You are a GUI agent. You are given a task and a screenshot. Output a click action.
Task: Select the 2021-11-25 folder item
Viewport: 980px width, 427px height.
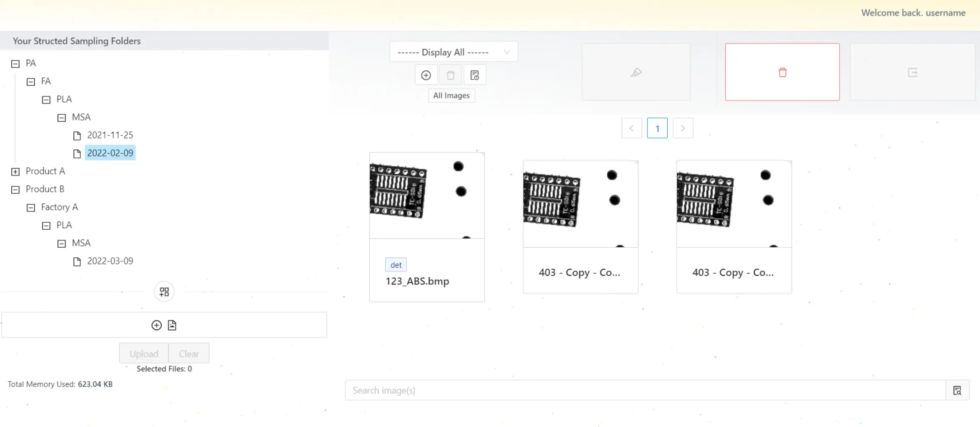point(110,135)
